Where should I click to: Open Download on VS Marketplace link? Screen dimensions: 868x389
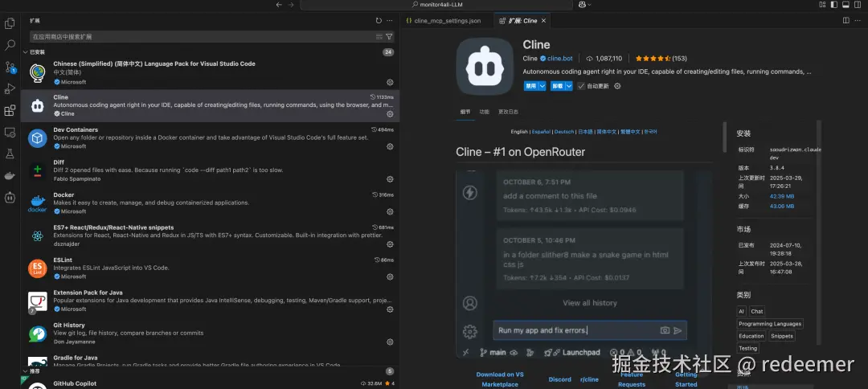pos(500,379)
